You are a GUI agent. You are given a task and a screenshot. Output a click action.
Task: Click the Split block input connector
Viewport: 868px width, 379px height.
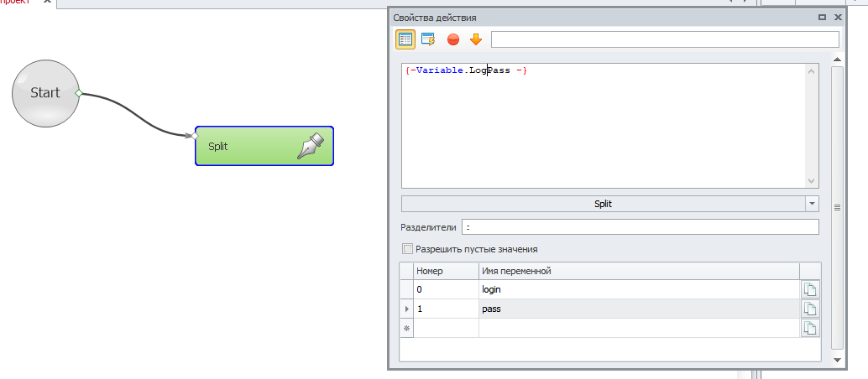[x=195, y=136]
